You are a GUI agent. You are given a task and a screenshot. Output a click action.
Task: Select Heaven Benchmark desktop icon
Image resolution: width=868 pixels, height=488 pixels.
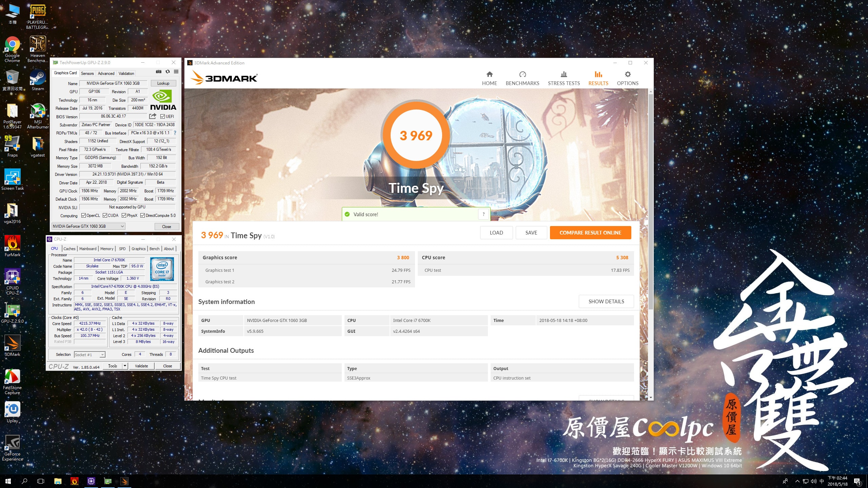[x=38, y=50]
